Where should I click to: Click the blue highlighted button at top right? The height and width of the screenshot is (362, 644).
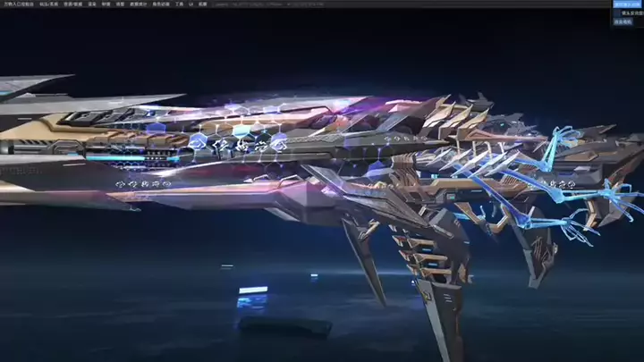pos(626,4)
